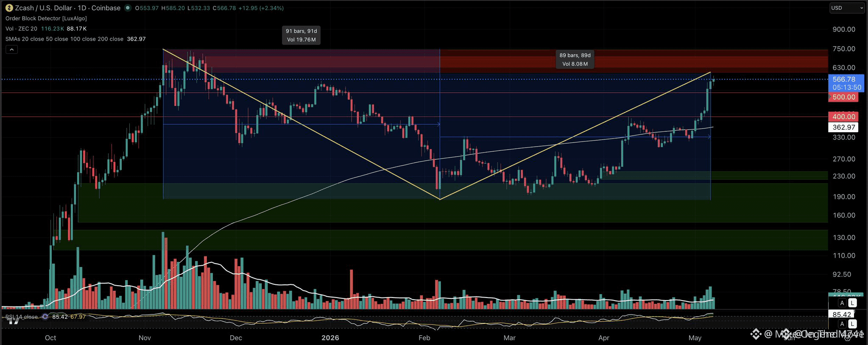Click the 160.00 price axis tick
The width and height of the screenshot is (868, 345).
pos(844,215)
